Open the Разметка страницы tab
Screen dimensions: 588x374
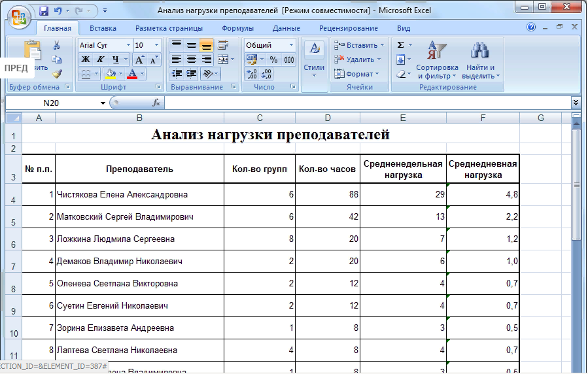pos(169,28)
